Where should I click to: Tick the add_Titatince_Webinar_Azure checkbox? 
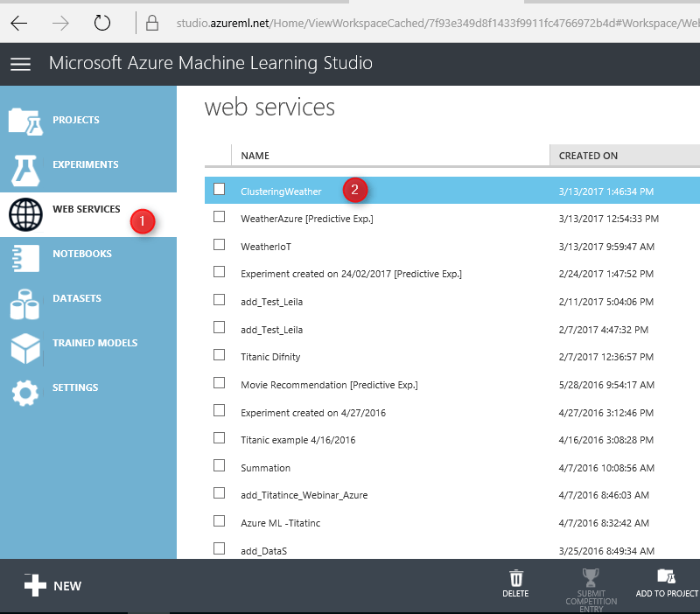coord(220,493)
